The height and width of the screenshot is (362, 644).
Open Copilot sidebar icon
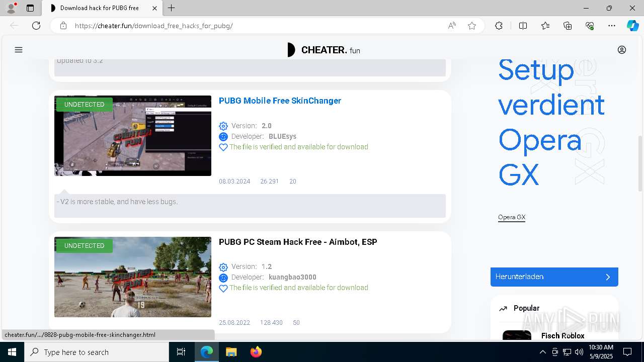click(632, 26)
